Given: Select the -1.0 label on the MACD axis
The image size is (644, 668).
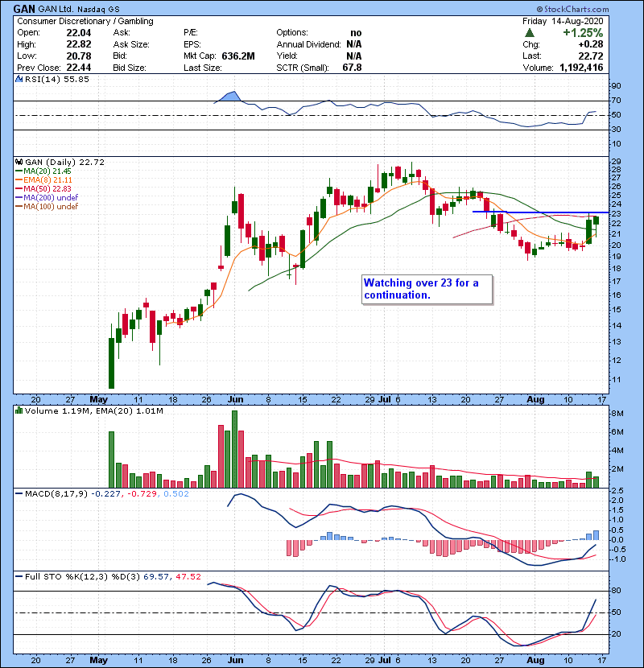Looking at the screenshot, I should [617, 559].
